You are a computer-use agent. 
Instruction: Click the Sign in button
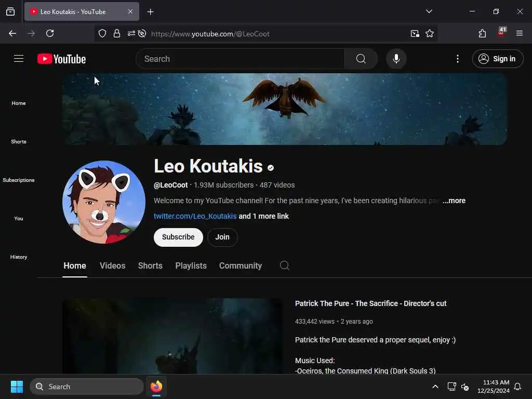(498, 59)
